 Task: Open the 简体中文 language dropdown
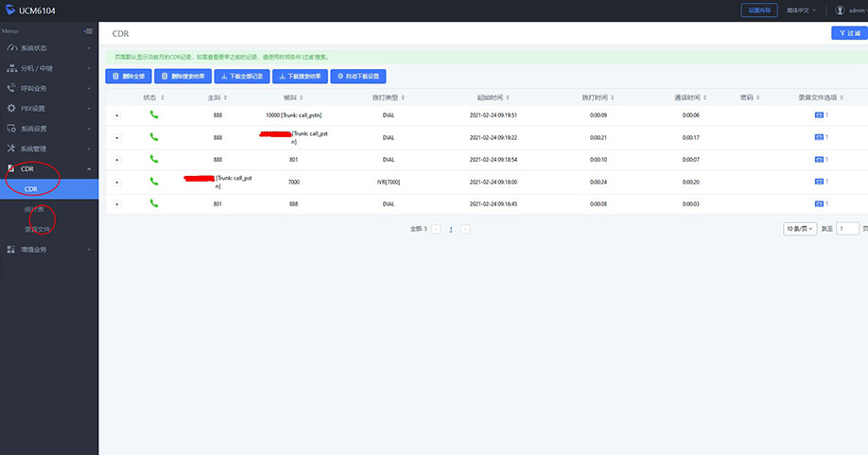[801, 10]
